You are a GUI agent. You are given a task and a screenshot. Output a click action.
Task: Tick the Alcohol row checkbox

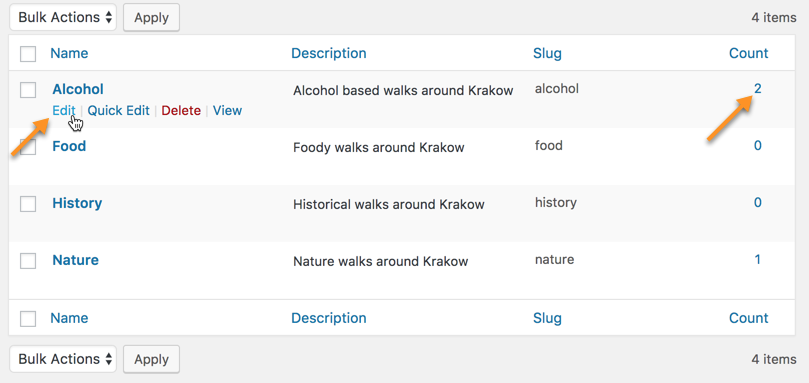[28, 90]
